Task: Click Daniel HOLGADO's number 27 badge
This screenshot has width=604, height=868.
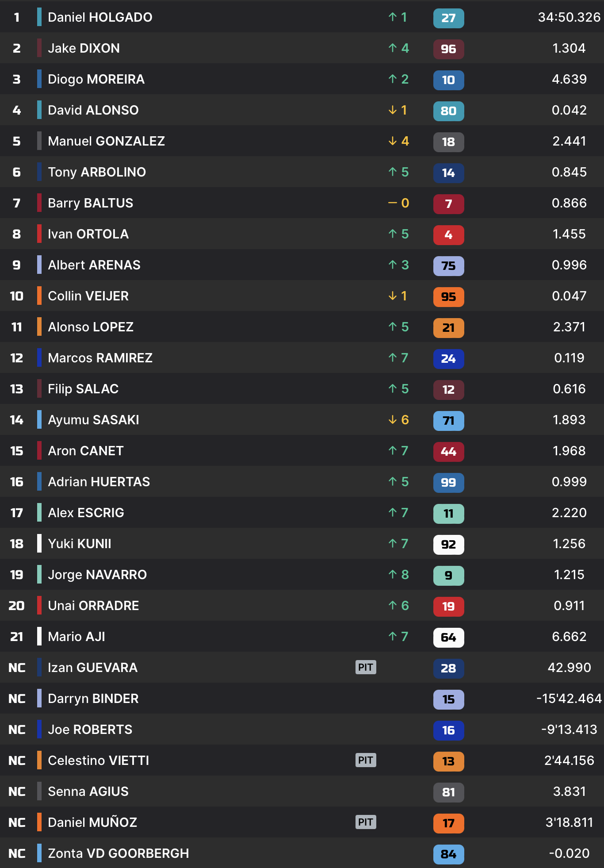Action: tap(448, 18)
